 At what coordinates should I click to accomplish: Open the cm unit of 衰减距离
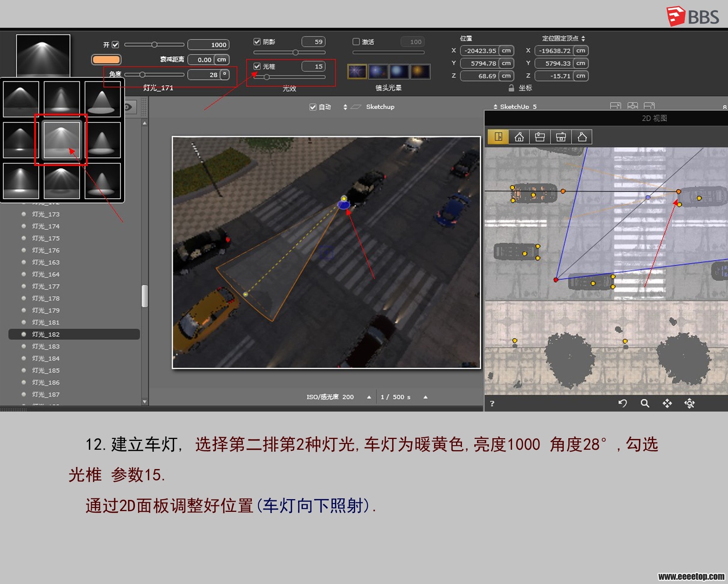tap(221, 60)
